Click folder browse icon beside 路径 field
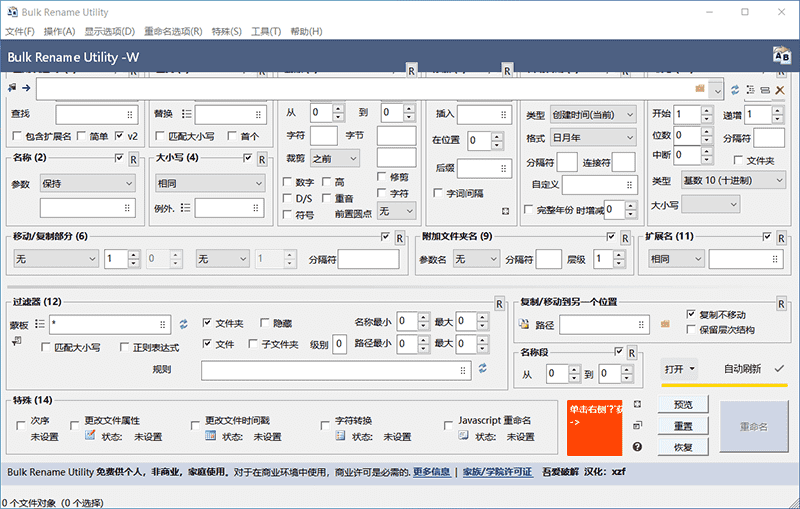This screenshot has height=509, width=800. (x=665, y=324)
